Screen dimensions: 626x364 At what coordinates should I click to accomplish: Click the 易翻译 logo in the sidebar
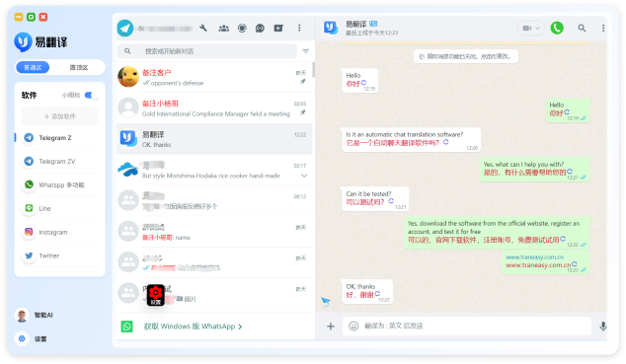tap(40, 41)
